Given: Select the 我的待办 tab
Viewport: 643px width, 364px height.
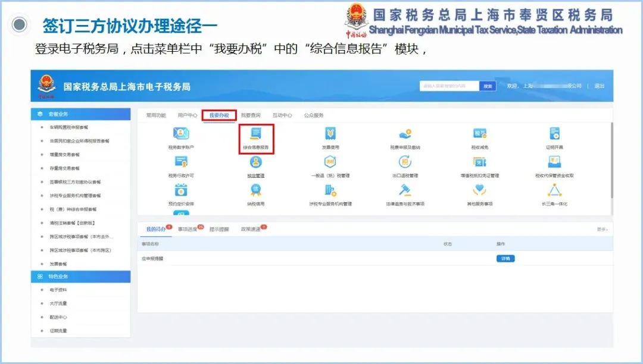Looking at the screenshot, I should pyautogui.click(x=156, y=230).
